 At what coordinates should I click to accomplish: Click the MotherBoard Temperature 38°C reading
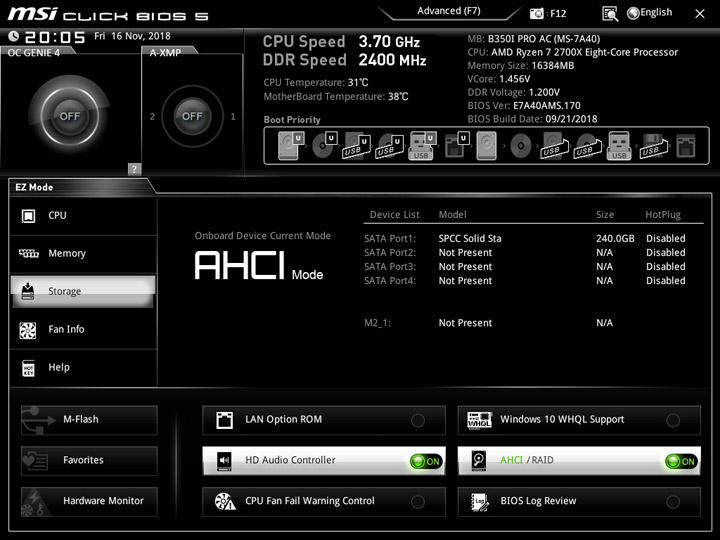336,97
